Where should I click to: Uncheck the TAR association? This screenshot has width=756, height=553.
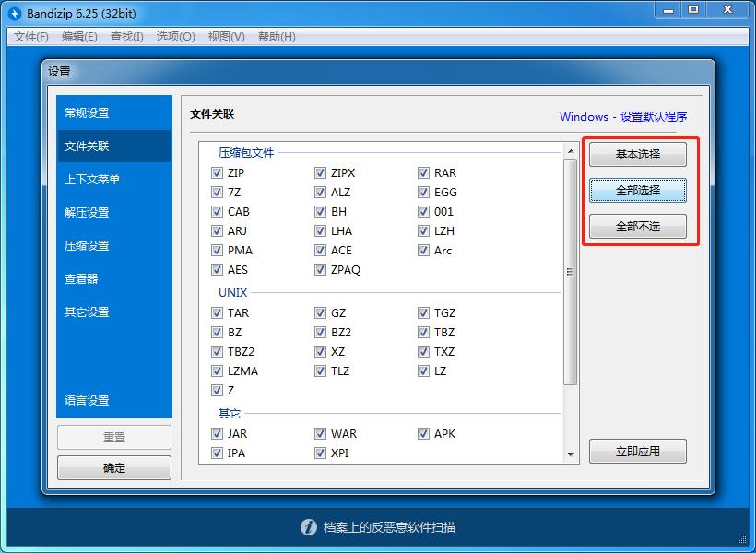click(217, 312)
